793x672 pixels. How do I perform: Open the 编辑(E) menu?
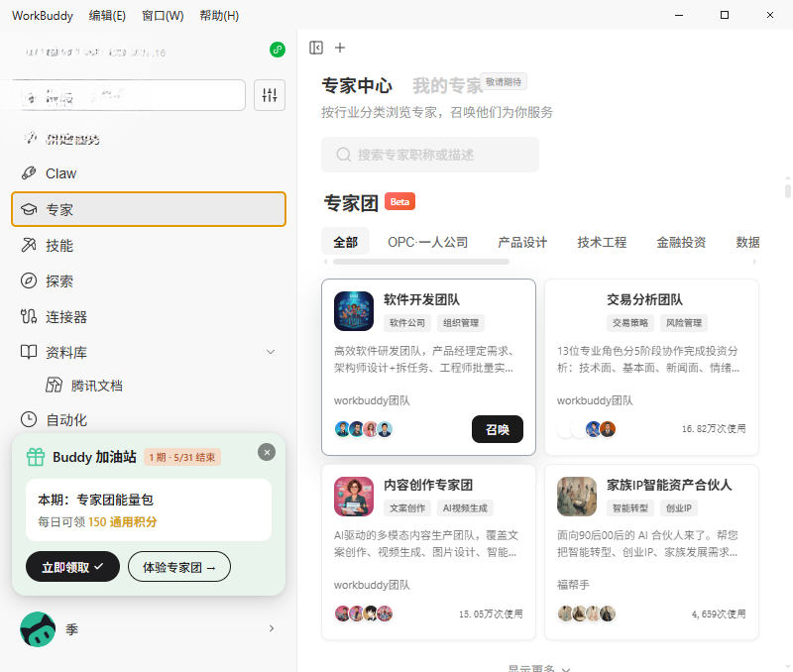pos(107,16)
